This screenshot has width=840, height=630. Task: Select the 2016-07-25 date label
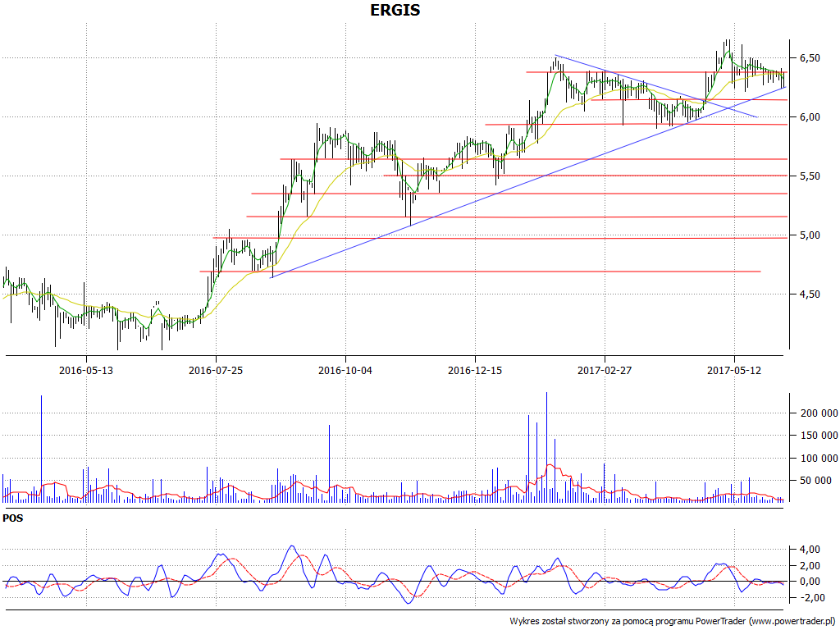point(216,370)
